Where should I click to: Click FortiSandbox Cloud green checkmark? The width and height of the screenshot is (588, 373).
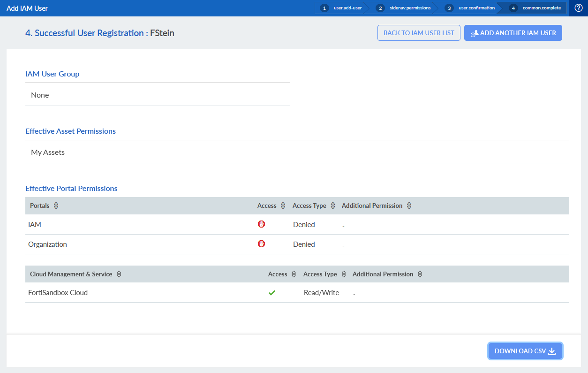click(x=272, y=293)
